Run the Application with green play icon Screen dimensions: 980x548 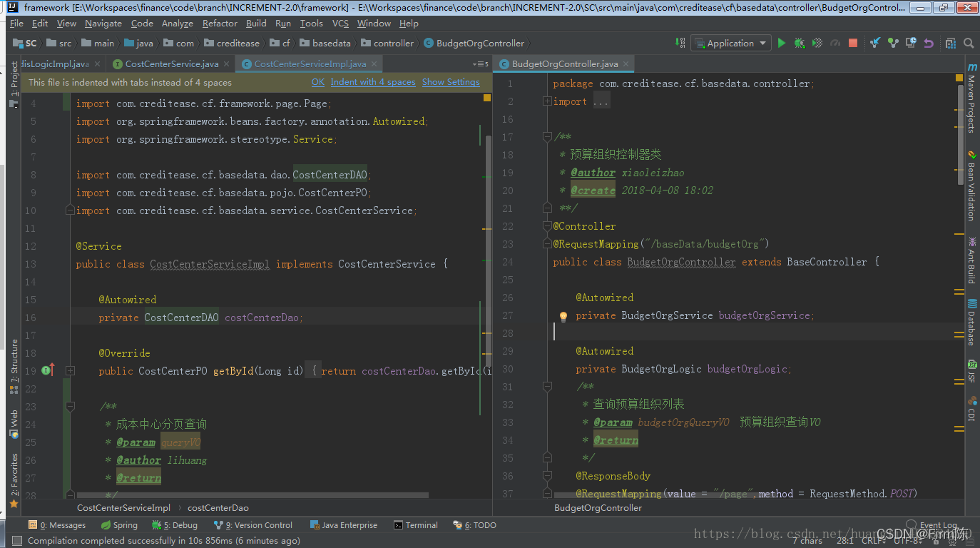point(782,43)
